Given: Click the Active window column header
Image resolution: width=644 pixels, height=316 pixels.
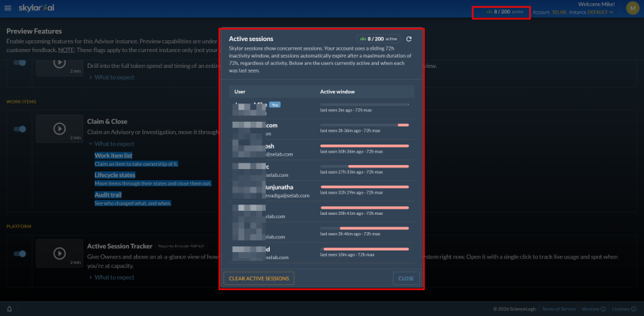Looking at the screenshot, I should tap(337, 92).
